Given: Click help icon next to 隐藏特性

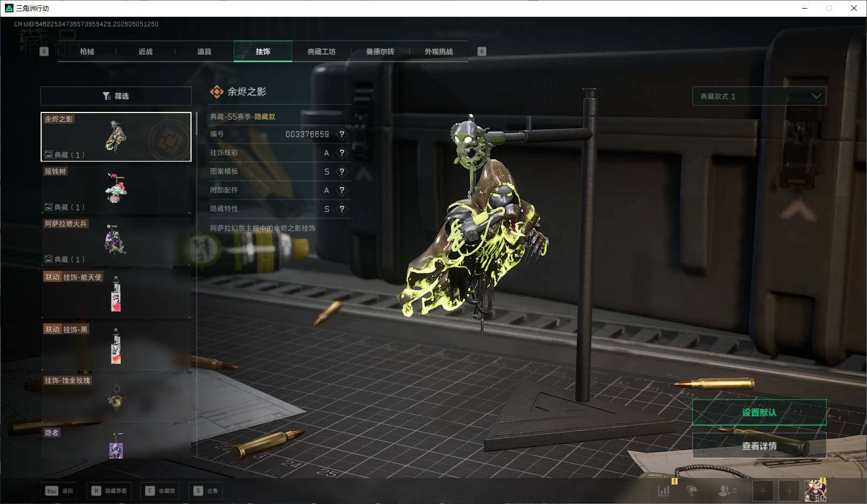Looking at the screenshot, I should click(x=341, y=209).
